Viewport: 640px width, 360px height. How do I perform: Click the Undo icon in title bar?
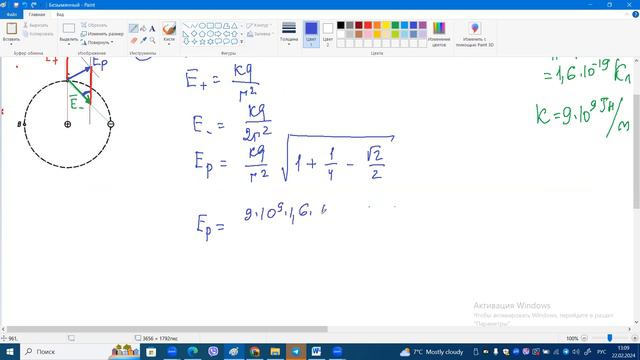tap(25, 5)
